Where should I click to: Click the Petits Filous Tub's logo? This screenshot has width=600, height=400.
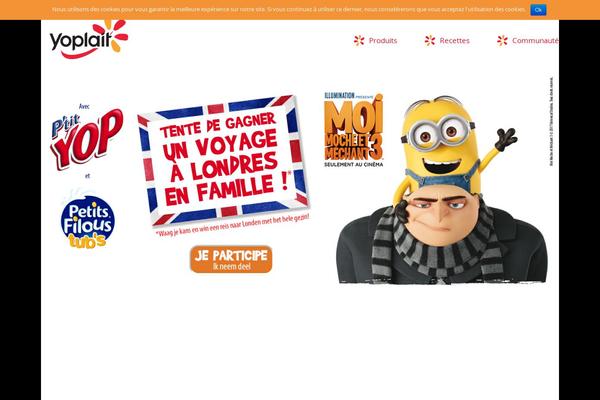point(88,220)
